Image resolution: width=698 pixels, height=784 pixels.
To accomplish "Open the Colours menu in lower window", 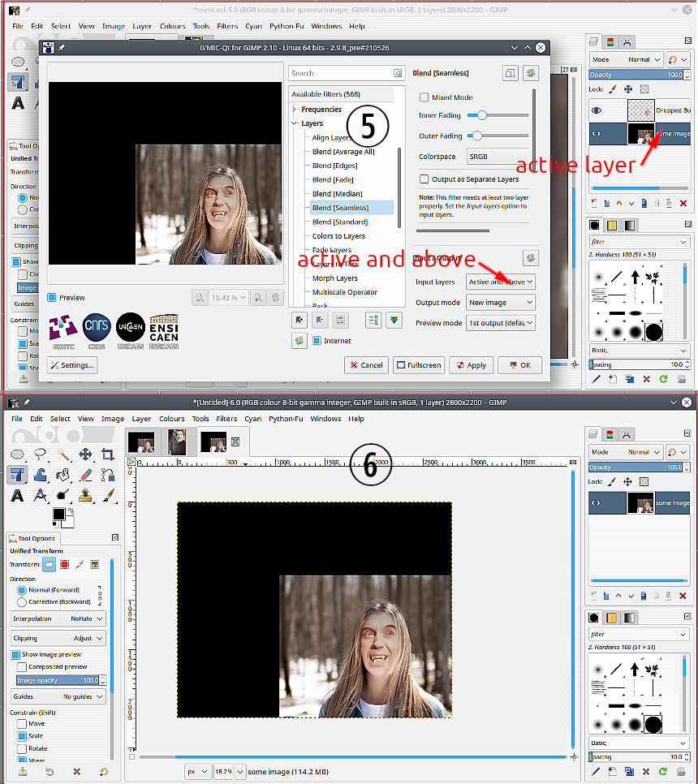I will [171, 419].
